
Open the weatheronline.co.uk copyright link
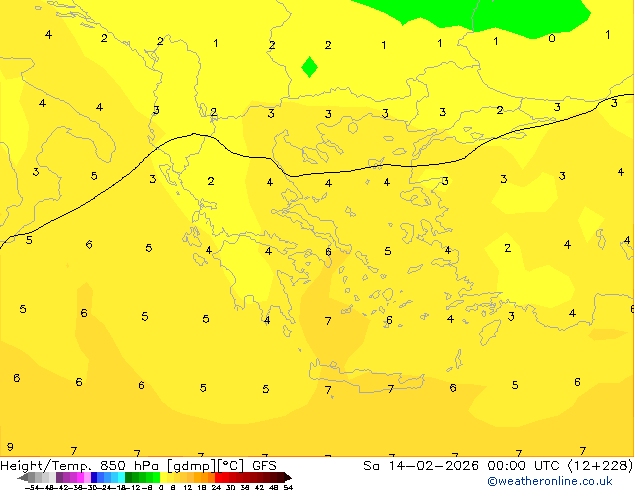coord(550,481)
